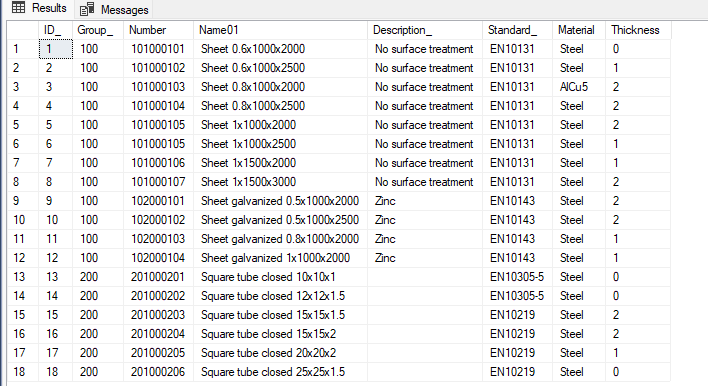The width and height of the screenshot is (708, 386).
Task: Select cell with number 102000101
Action: (158, 201)
